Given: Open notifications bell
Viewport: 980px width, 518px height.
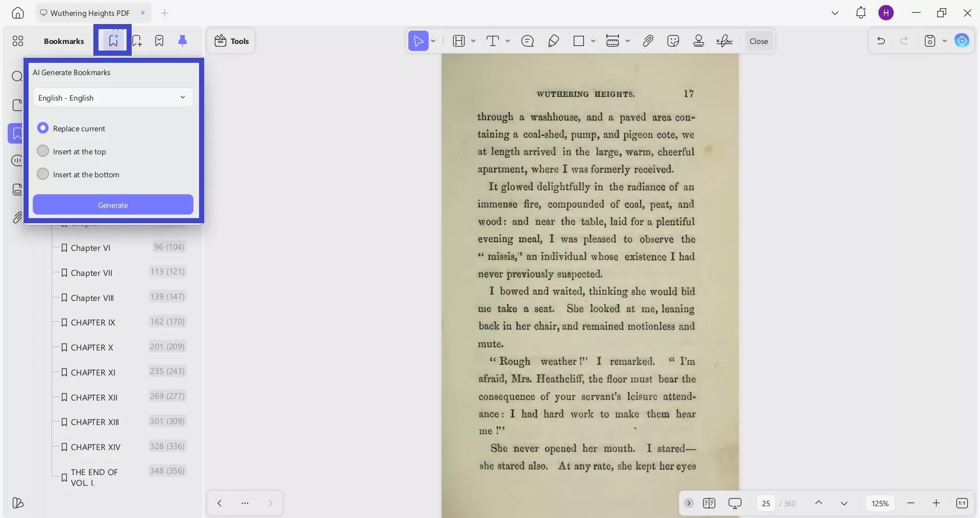Looking at the screenshot, I should pyautogui.click(x=861, y=13).
